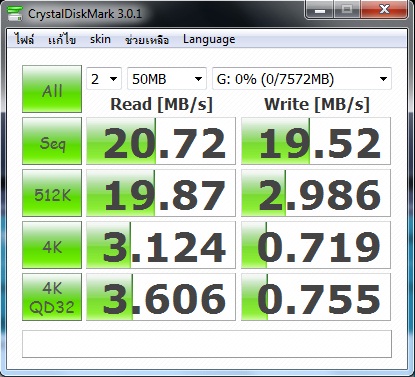Start the 4K QD32 test
The width and height of the screenshot is (415, 377).
pos(52,297)
